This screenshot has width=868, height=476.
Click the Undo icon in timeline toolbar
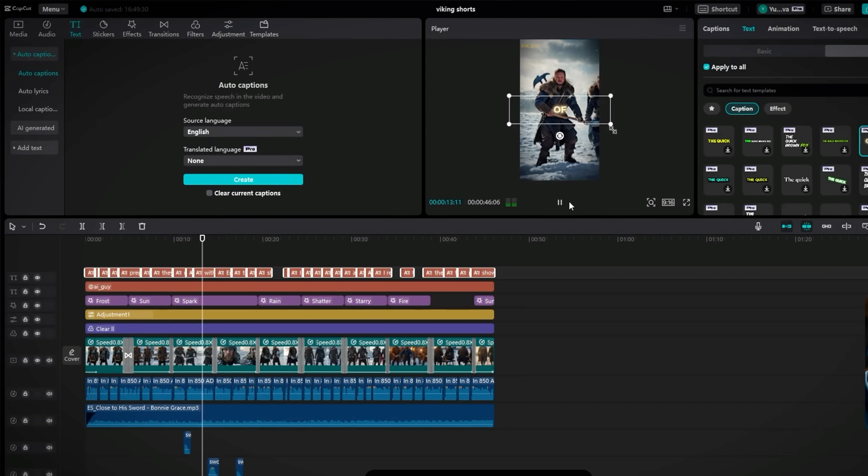42,226
